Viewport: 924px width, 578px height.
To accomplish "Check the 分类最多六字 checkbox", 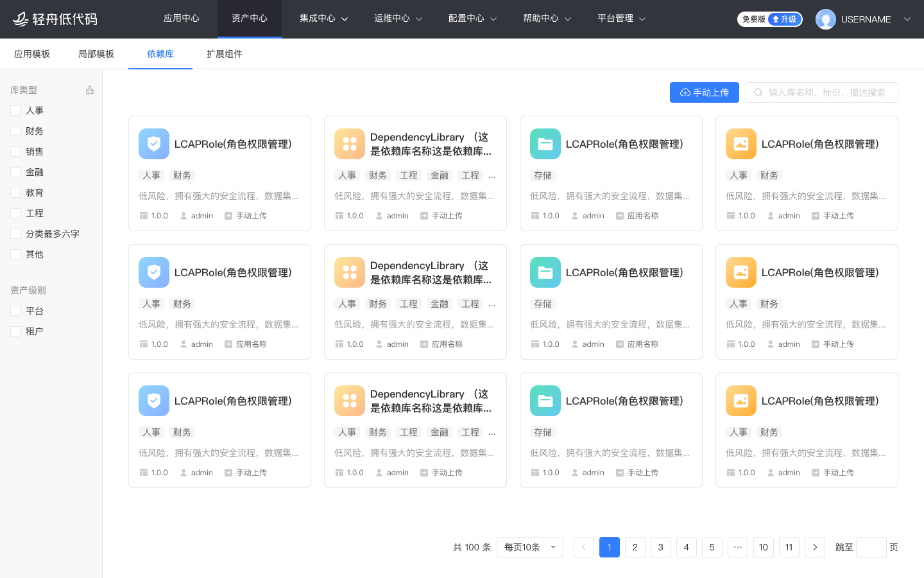I will pyautogui.click(x=15, y=234).
